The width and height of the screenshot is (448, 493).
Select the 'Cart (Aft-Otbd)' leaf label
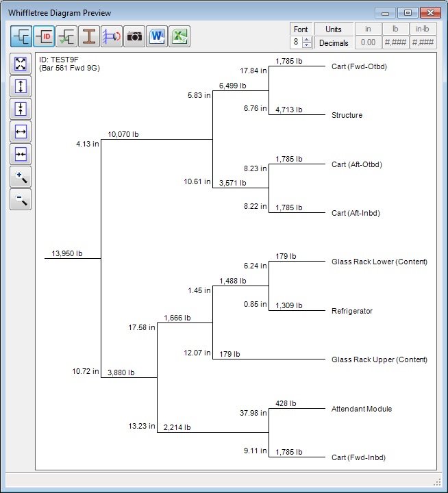357,164
